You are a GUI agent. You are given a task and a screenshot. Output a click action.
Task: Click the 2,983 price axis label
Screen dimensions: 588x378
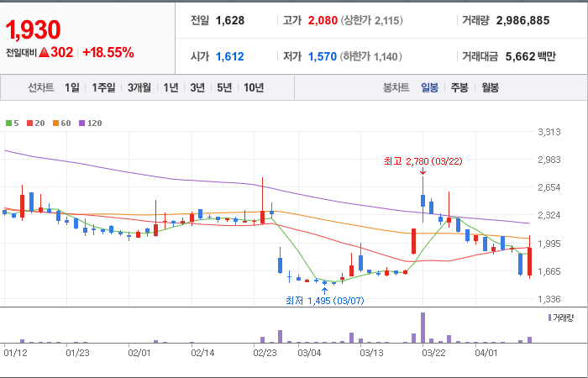point(549,160)
